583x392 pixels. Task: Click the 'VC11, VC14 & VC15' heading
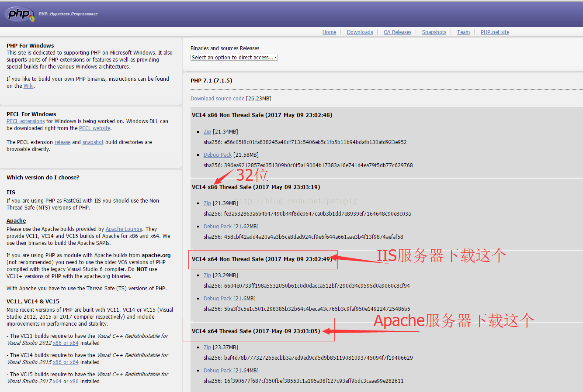(x=33, y=302)
